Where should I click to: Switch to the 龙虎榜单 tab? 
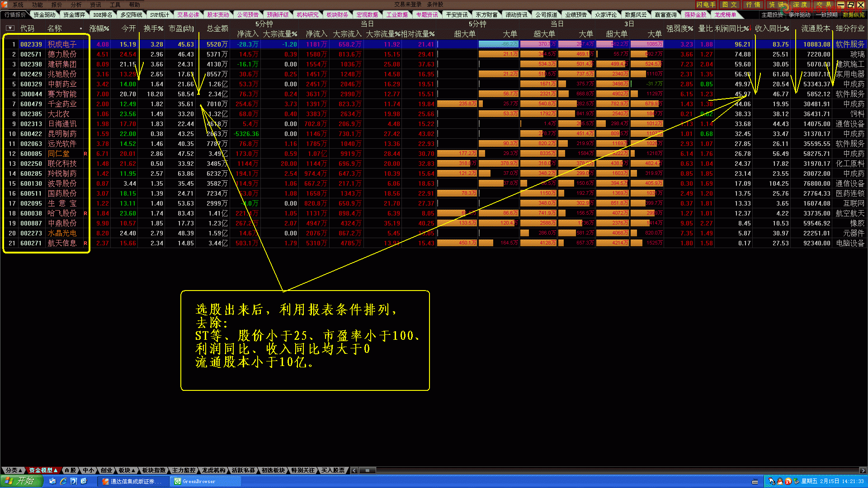click(725, 15)
